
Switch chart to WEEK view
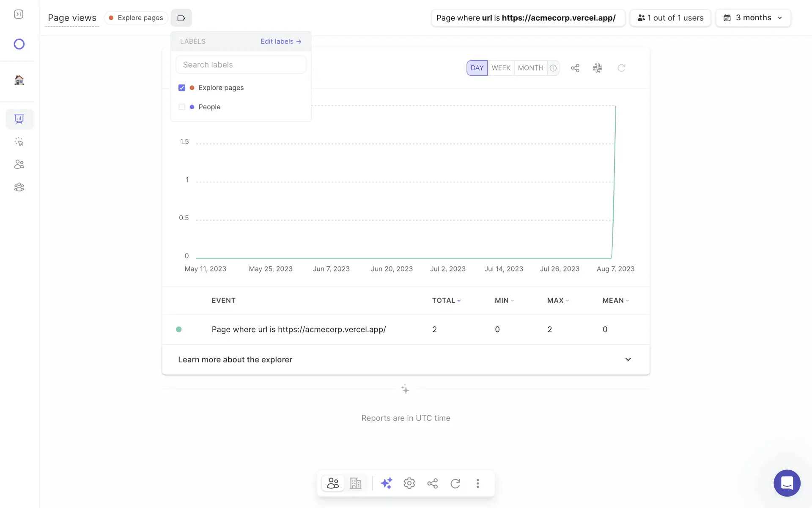pos(501,68)
